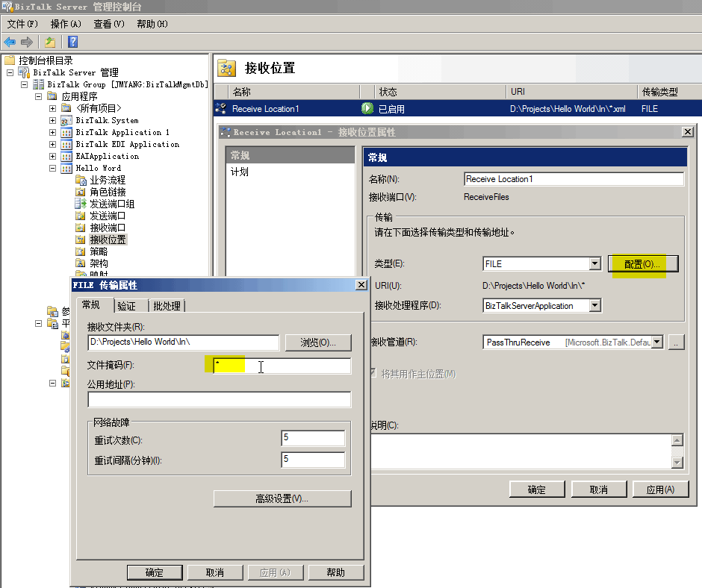Click the 名称 field containing Receive Location1
The image size is (702, 588).
[x=574, y=179]
